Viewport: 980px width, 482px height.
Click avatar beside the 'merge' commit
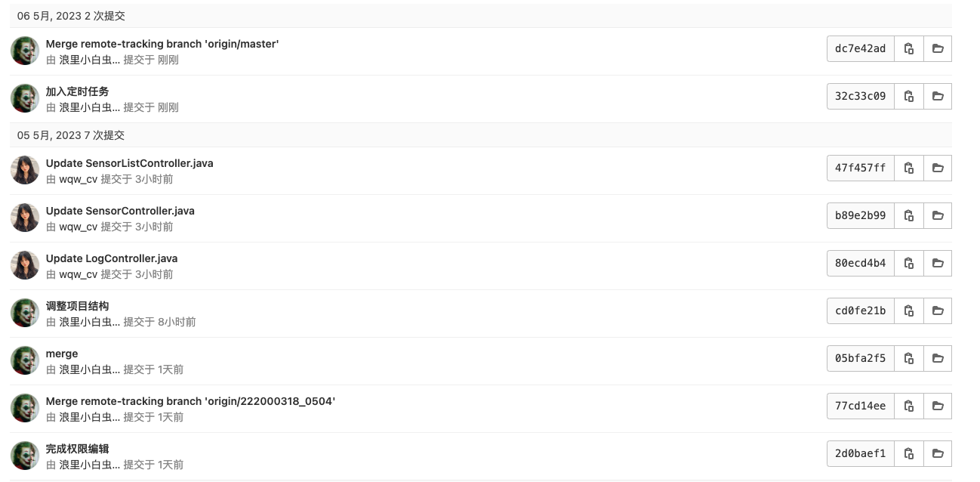tap(25, 360)
